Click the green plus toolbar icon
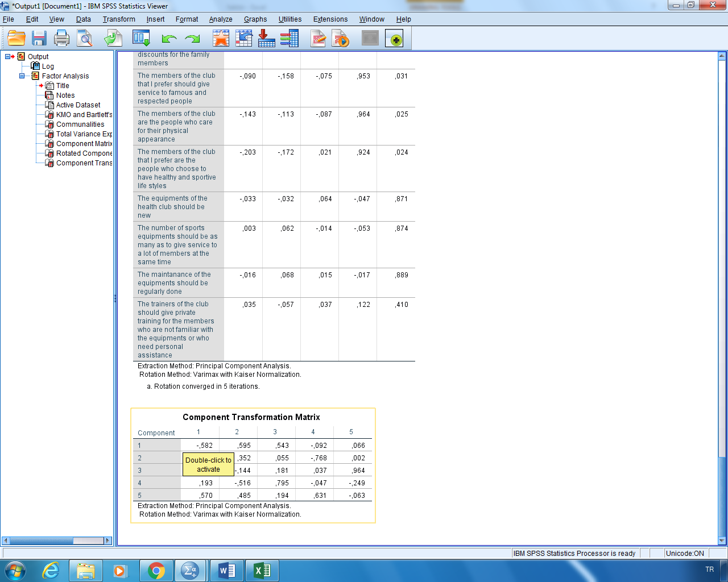The width and height of the screenshot is (728, 582). click(394, 39)
